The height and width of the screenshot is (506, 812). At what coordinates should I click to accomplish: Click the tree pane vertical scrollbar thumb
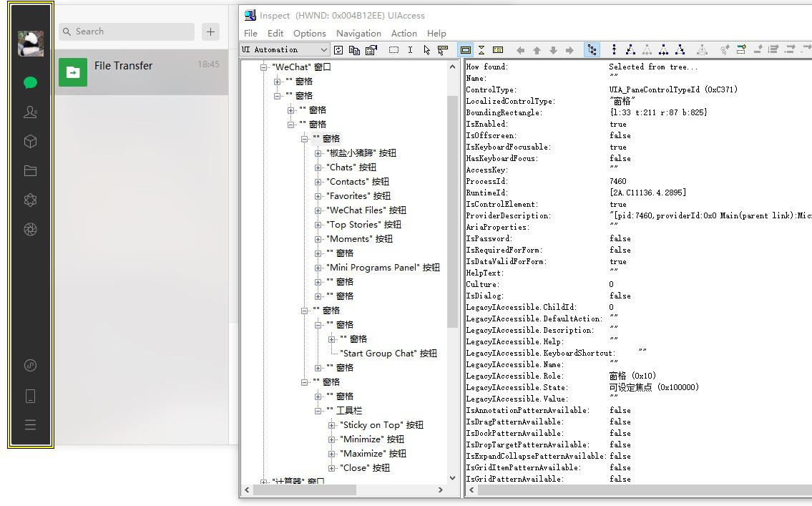click(x=452, y=211)
